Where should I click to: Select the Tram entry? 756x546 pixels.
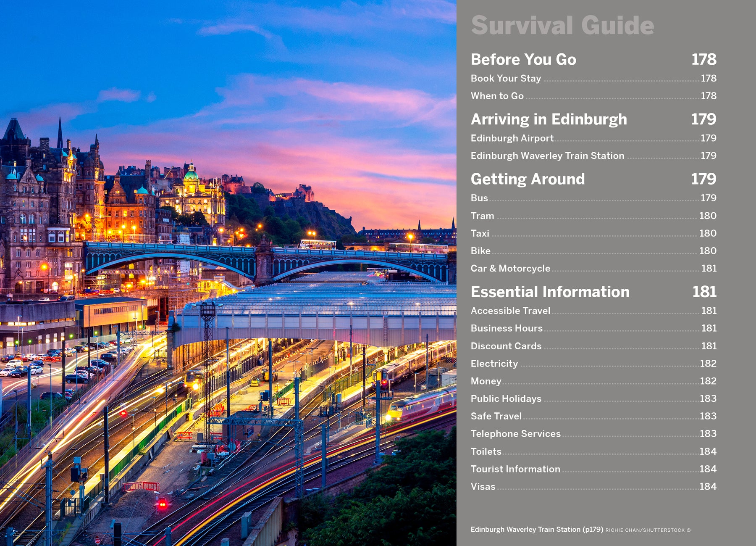click(x=593, y=216)
